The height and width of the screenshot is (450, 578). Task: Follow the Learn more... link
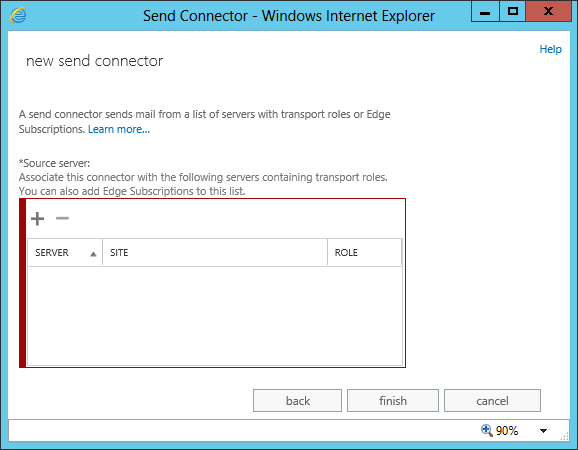(x=119, y=129)
